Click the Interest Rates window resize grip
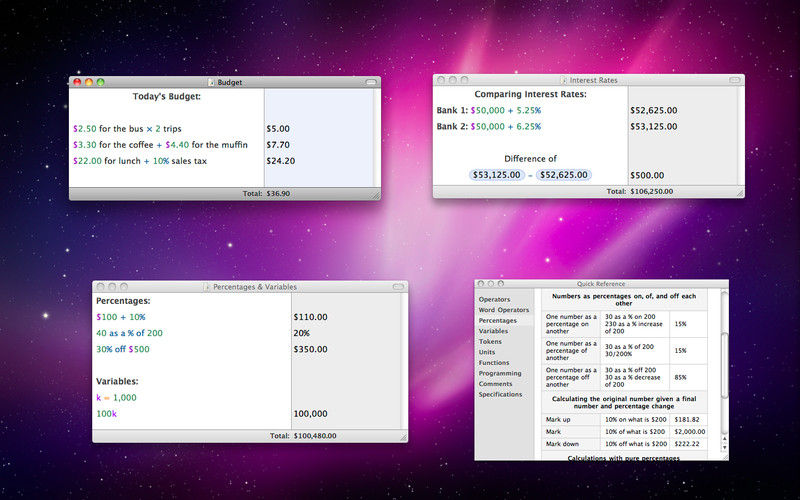Image resolution: width=800 pixels, height=500 pixels. pyautogui.click(x=739, y=192)
